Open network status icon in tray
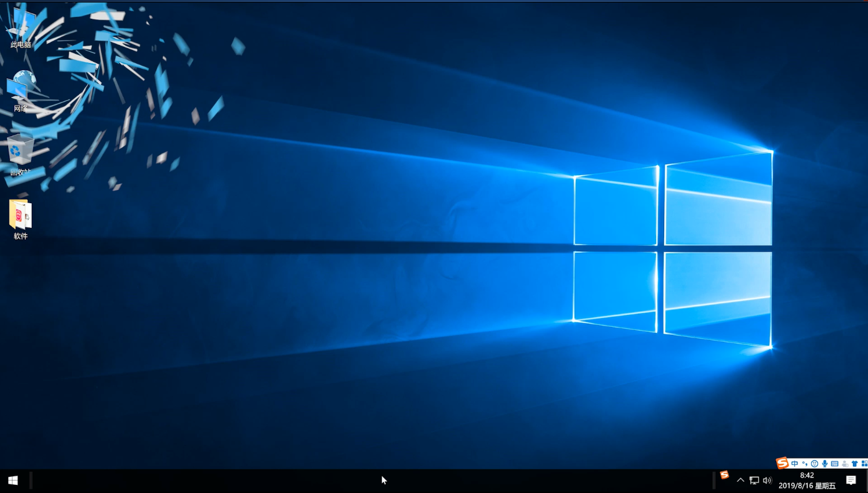The height and width of the screenshot is (493, 868). pyautogui.click(x=754, y=481)
